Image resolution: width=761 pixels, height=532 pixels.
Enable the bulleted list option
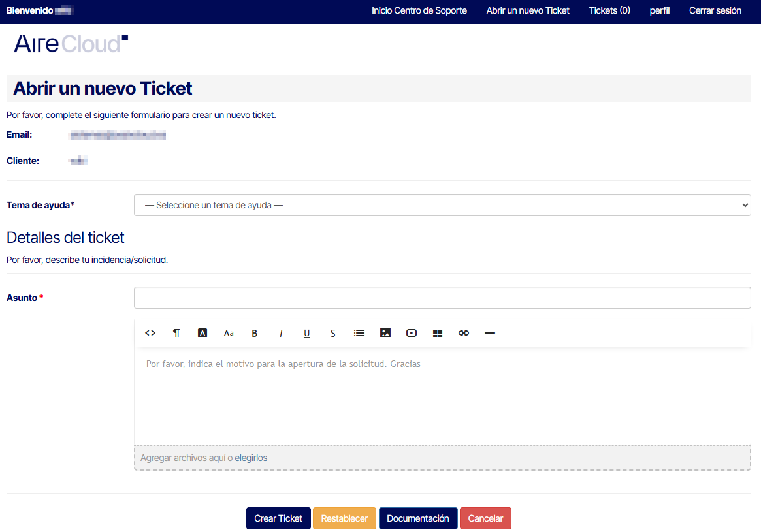pos(359,333)
